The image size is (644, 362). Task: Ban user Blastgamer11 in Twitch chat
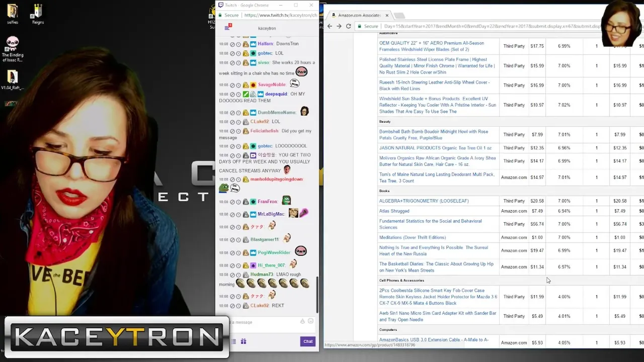(x=232, y=240)
